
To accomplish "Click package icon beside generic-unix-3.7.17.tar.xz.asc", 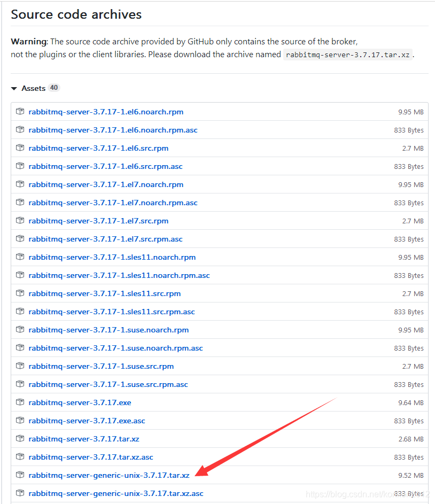I will coord(20,493).
